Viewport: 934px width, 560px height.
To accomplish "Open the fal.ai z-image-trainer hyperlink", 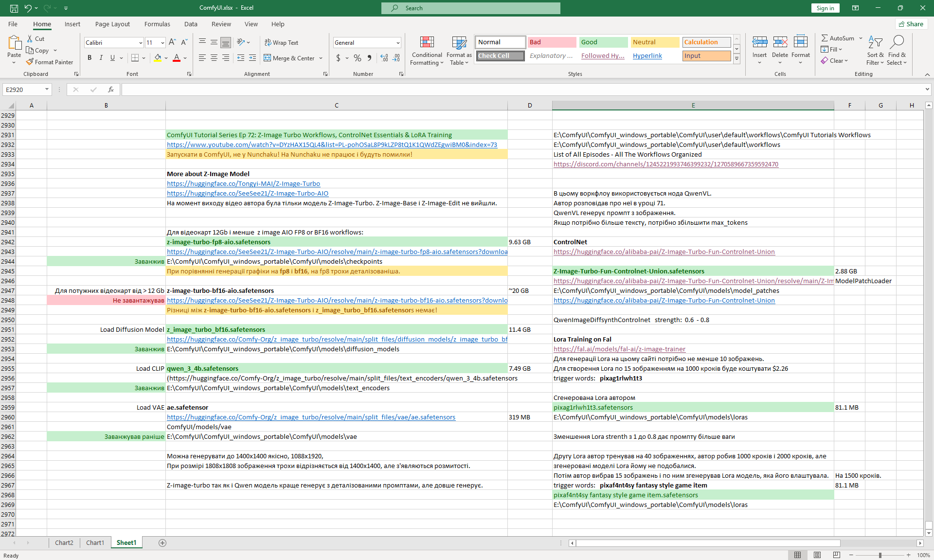I will [619, 349].
